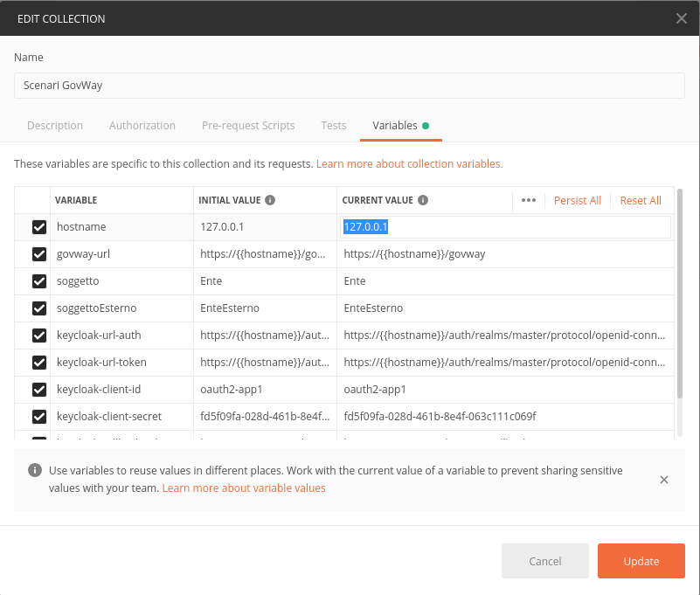Click the variables table vertical scrollbar
This screenshot has width=700, height=595.
(680, 294)
